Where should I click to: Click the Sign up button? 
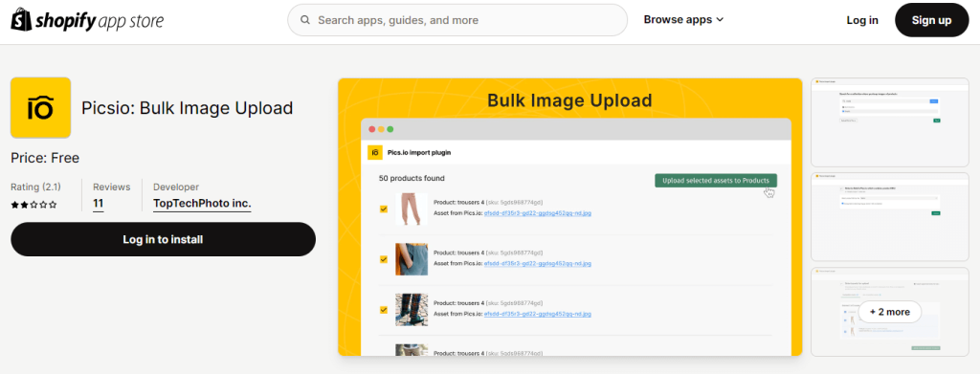[x=931, y=20]
